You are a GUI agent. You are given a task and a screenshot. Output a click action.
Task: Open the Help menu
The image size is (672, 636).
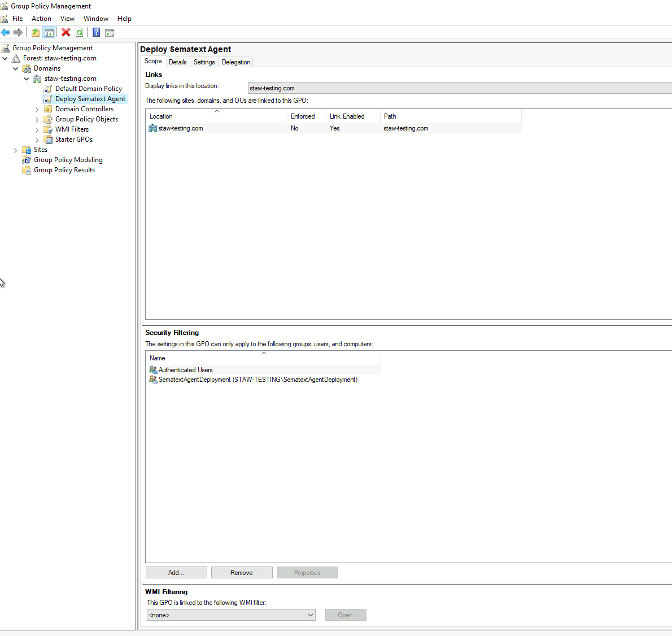pos(124,19)
